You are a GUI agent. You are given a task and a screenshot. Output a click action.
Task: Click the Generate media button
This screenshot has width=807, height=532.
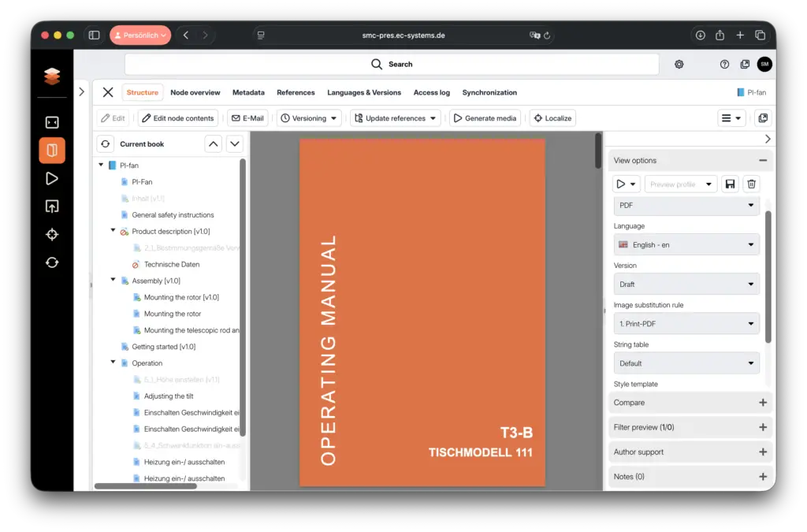click(484, 118)
